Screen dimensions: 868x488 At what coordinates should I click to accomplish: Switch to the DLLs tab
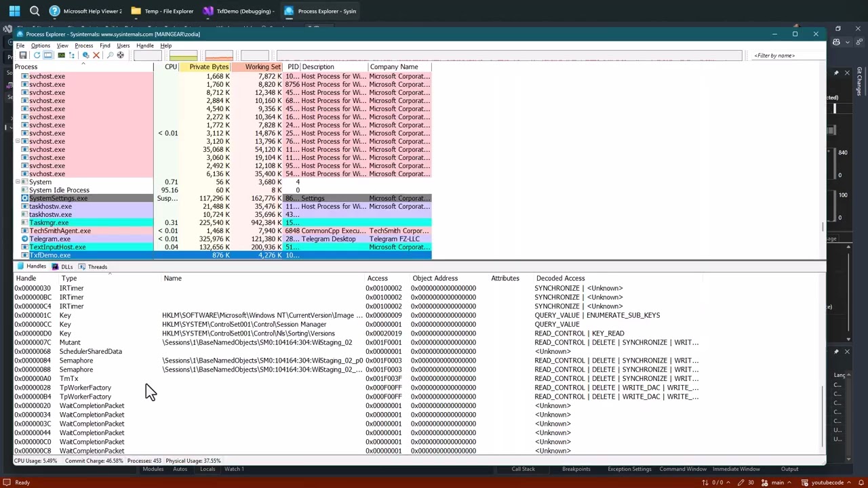[x=62, y=266]
